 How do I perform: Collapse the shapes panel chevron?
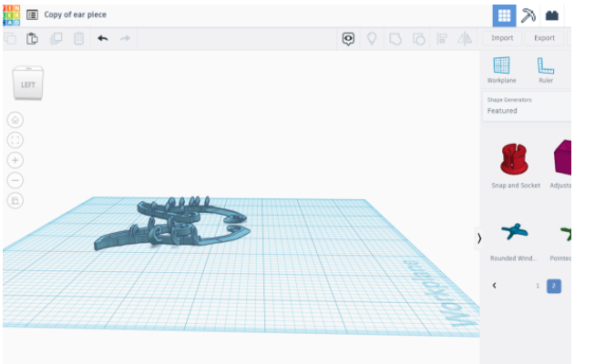click(x=479, y=238)
